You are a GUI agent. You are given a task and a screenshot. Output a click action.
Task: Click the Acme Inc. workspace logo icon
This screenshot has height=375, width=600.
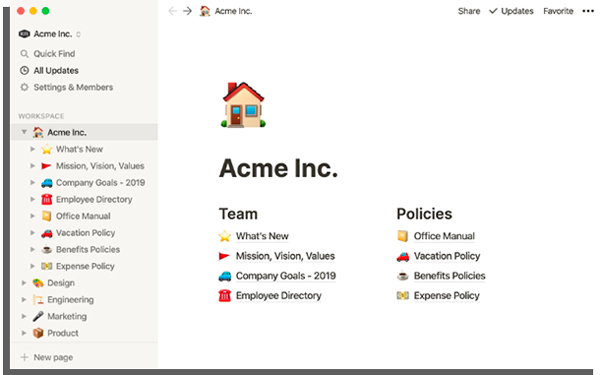24,34
